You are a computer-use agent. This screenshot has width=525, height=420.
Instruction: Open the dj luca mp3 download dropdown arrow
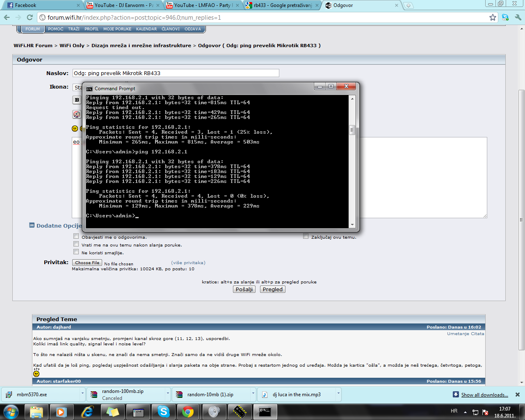click(338, 393)
